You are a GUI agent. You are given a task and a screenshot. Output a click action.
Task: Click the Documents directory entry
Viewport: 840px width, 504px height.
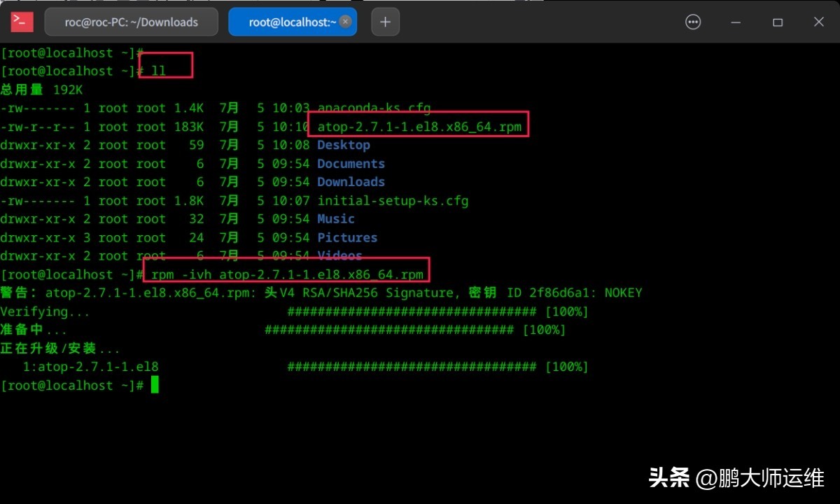point(351,163)
